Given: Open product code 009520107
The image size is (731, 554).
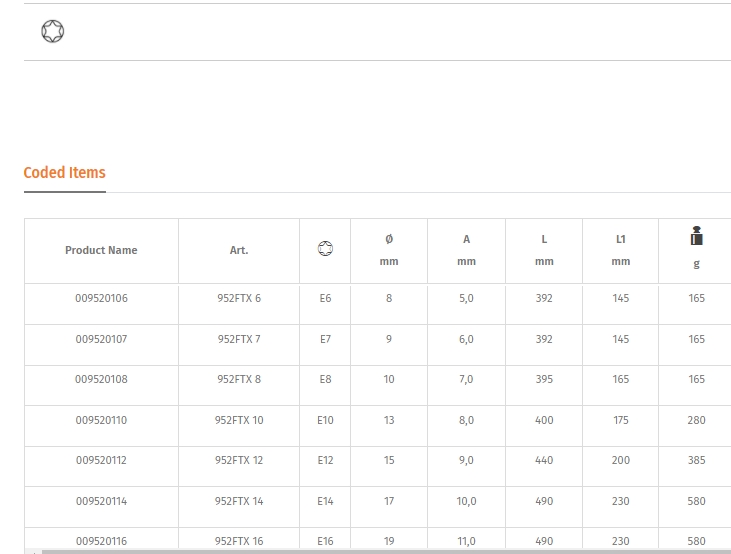Looking at the screenshot, I should pos(102,339).
